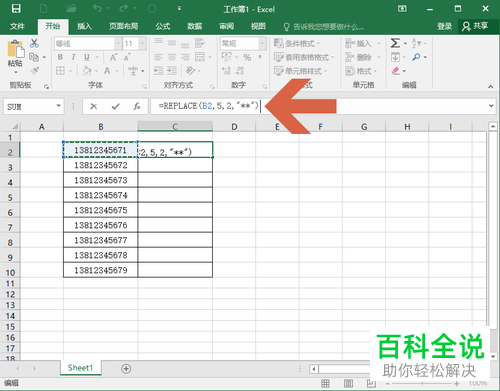Confirm formula with checkmark button

click(115, 106)
